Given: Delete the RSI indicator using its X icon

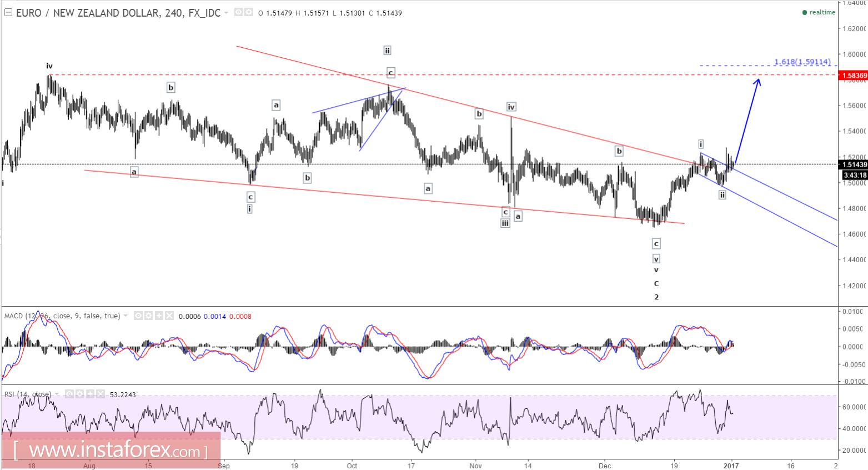Looking at the screenshot, I should point(100,394).
